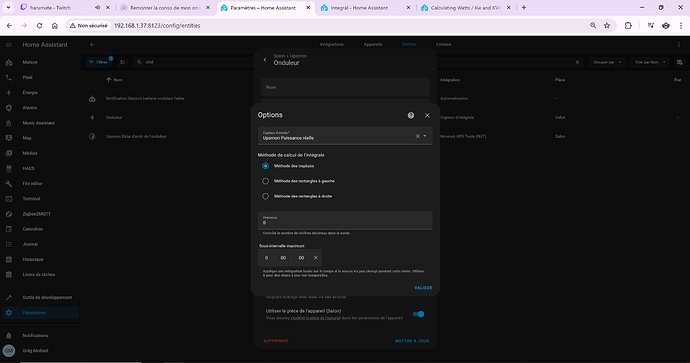Screen dimensions: 690x363
Task: Select Méthode des rectangles à gauche
Action: (x=265, y=181)
